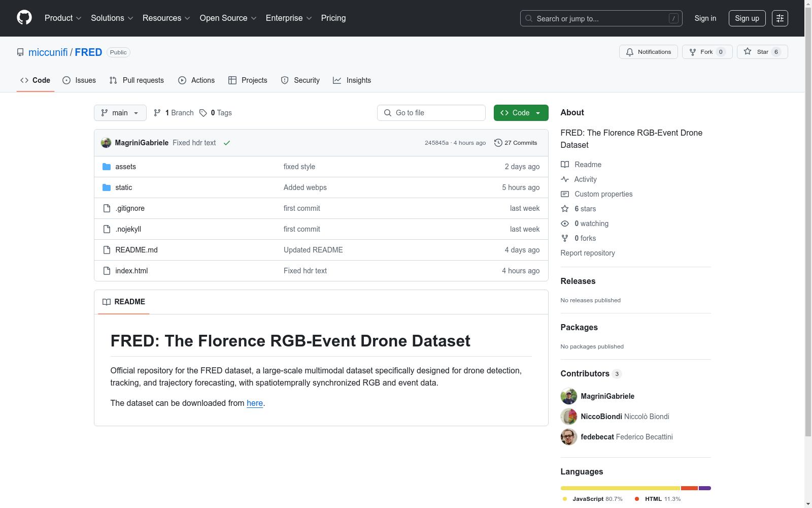Open the 'Added webps' commit message
Screen dimensions: 812x508
tap(305, 187)
